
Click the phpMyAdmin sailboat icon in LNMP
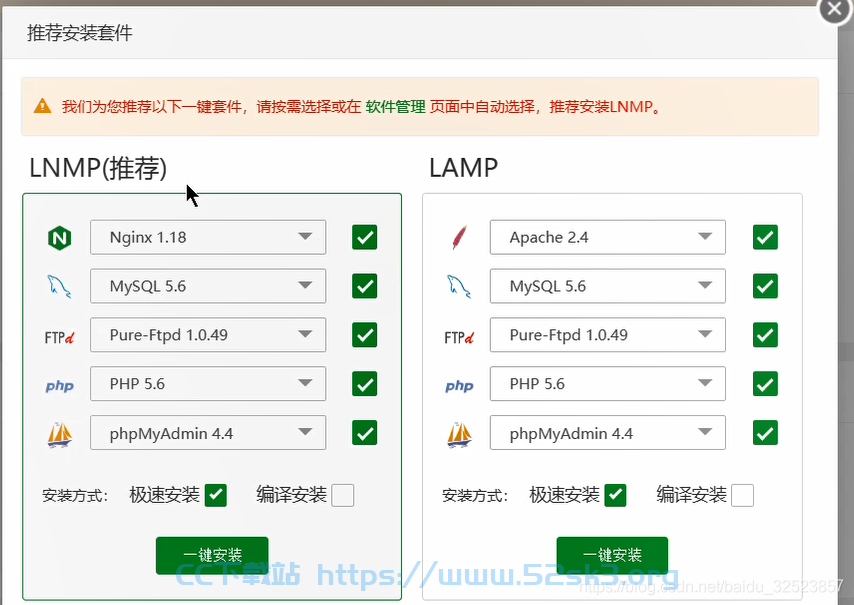coord(59,435)
